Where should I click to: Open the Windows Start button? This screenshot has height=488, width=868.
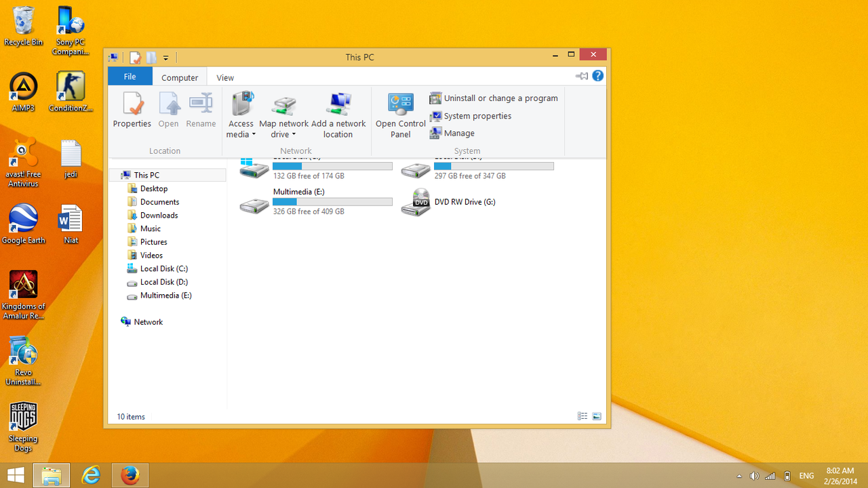(15, 475)
